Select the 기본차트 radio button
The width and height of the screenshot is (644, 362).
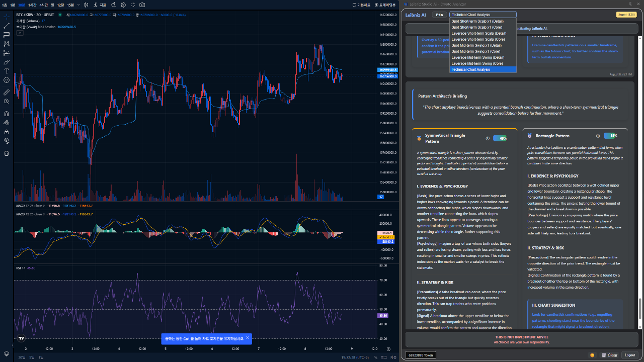point(354,5)
